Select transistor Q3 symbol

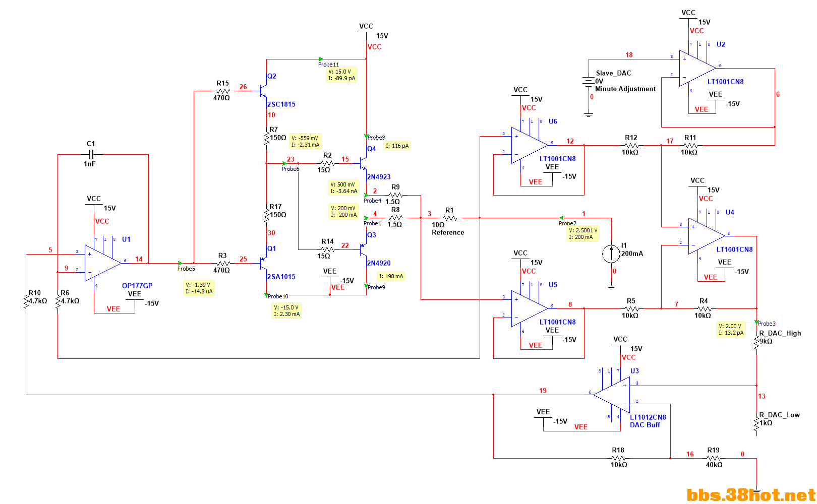pos(364,249)
